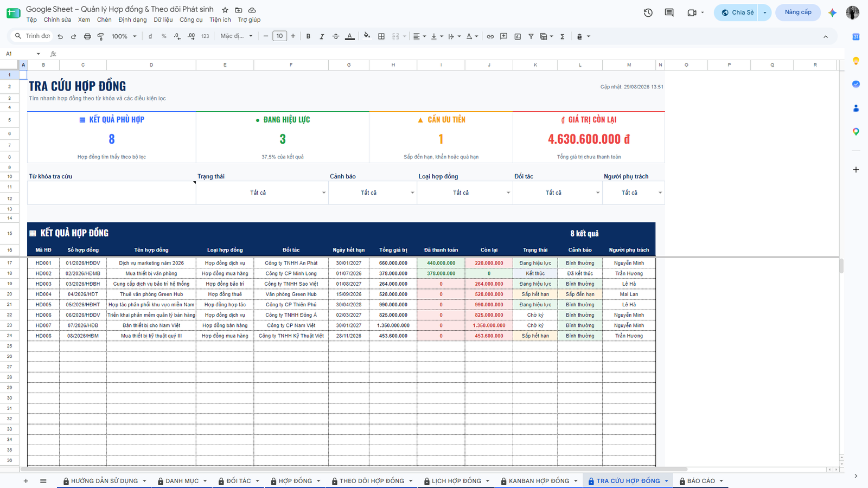Screen dimensions: 868x488
Task: Toggle italic formatting
Action: [x=322, y=36]
